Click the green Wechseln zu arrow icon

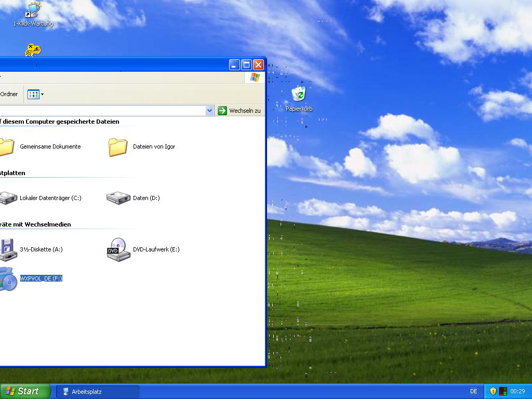[222, 111]
